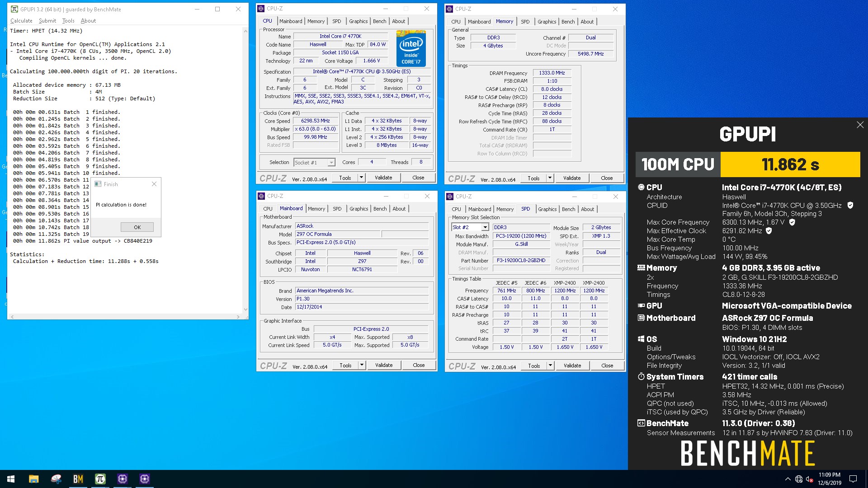Click the Motherboard section icon in BenchMate
This screenshot has height=488, width=868.
click(641, 318)
